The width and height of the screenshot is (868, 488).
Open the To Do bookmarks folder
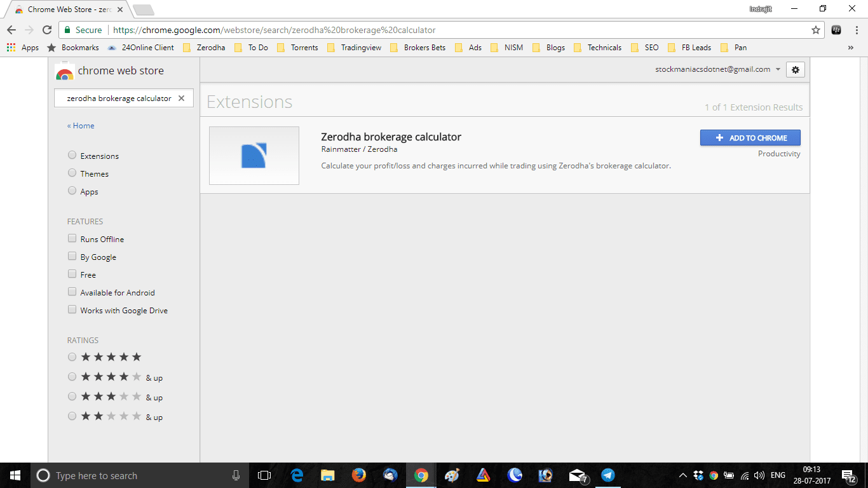click(252, 48)
